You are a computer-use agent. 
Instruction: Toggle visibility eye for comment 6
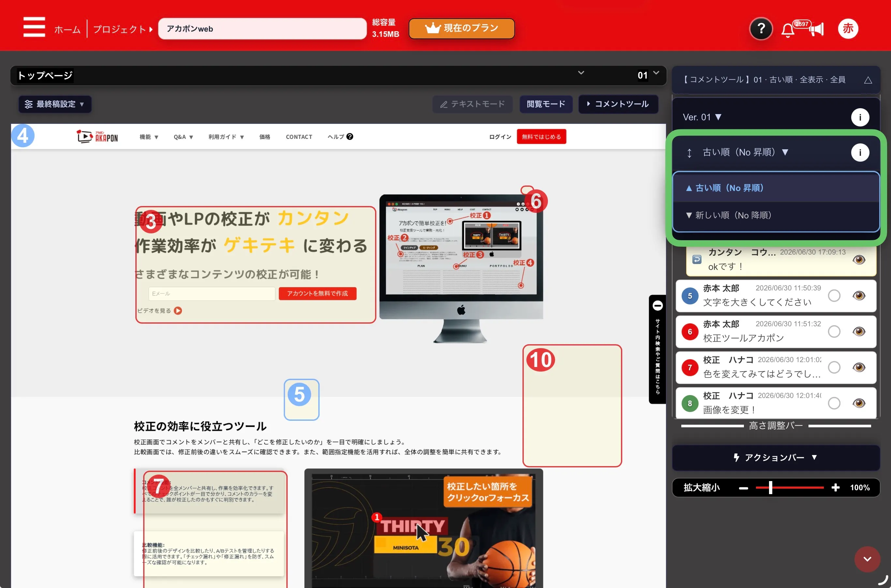click(x=859, y=331)
